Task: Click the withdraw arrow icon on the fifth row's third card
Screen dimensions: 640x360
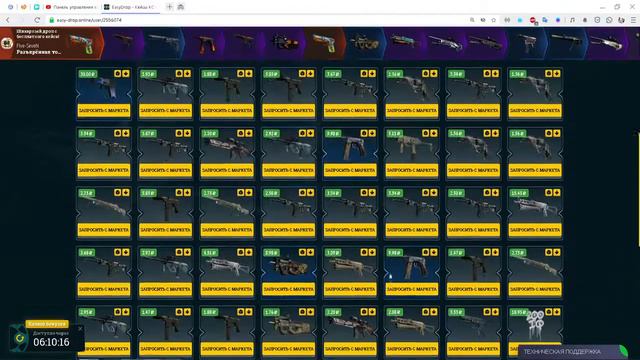Action: click(249, 312)
